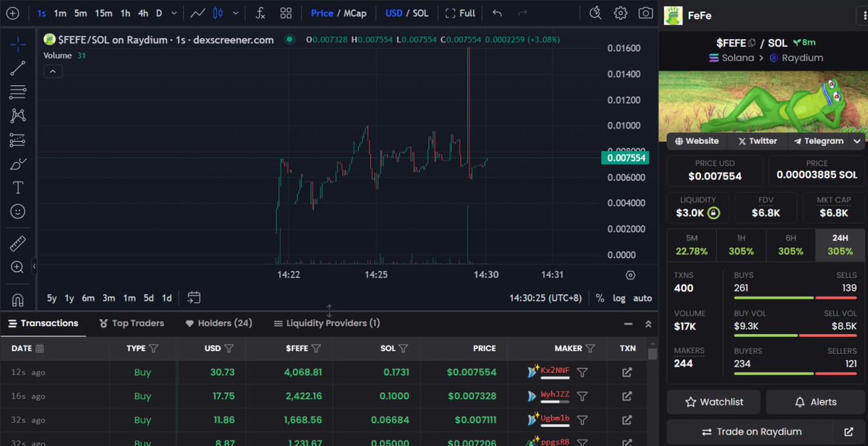Open chart settings gear in top toolbar
Image resolution: width=868 pixels, height=446 pixels.
(621, 13)
